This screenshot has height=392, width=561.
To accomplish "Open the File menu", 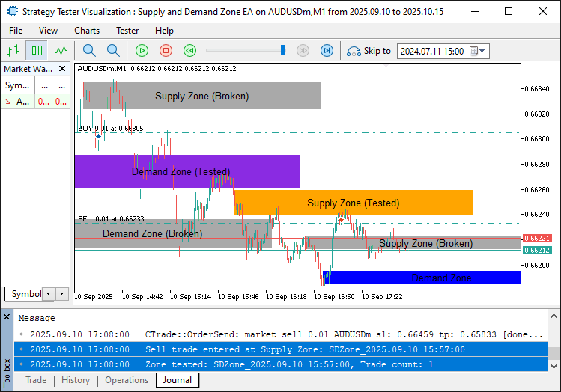I will click(x=16, y=31).
